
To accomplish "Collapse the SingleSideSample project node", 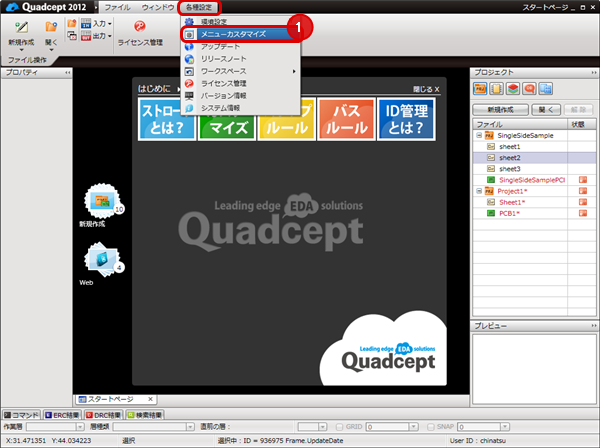I will (479, 135).
